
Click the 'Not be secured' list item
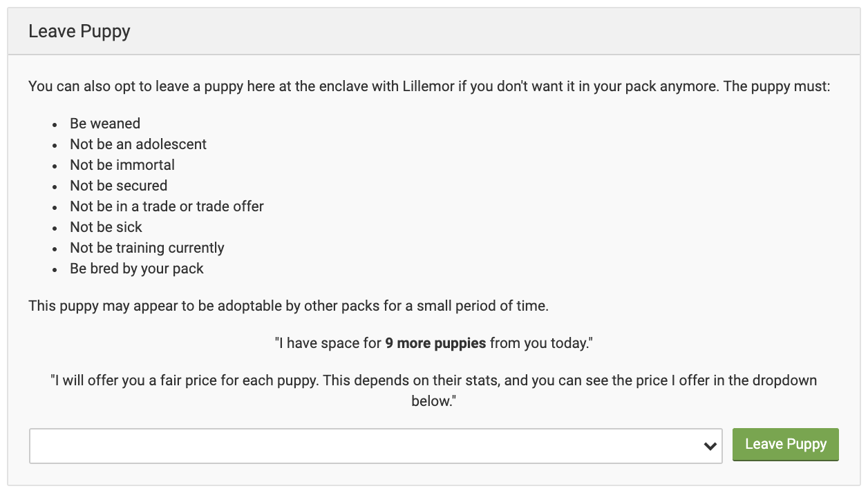pyautogui.click(x=118, y=186)
